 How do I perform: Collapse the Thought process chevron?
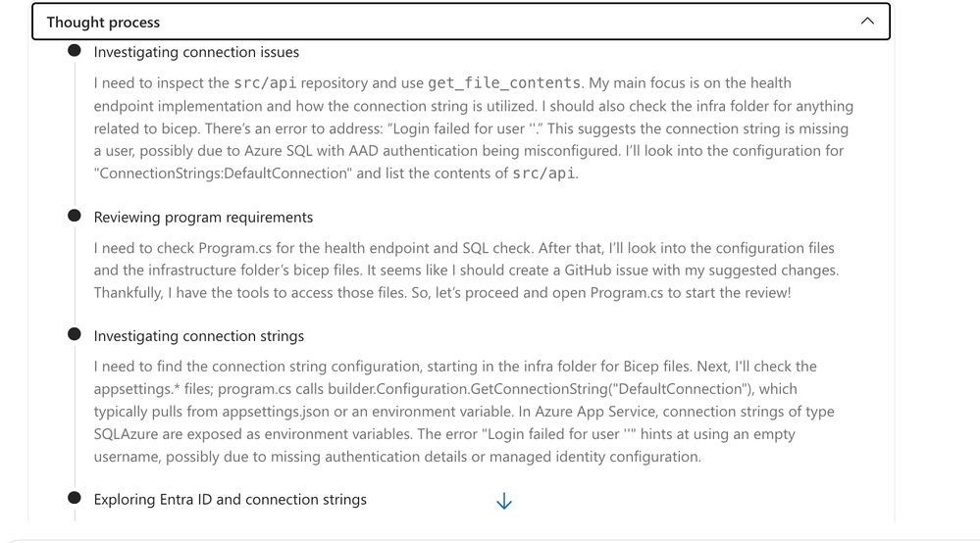(866, 22)
